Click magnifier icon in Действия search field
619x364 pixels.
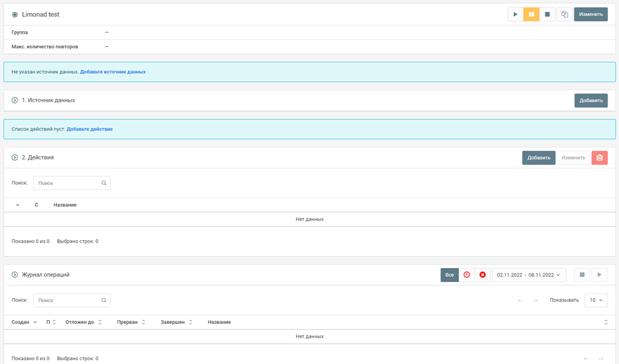pyautogui.click(x=104, y=183)
